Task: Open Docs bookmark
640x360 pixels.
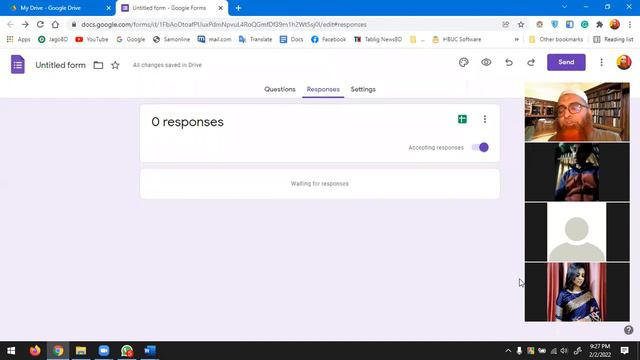Action: point(291,39)
